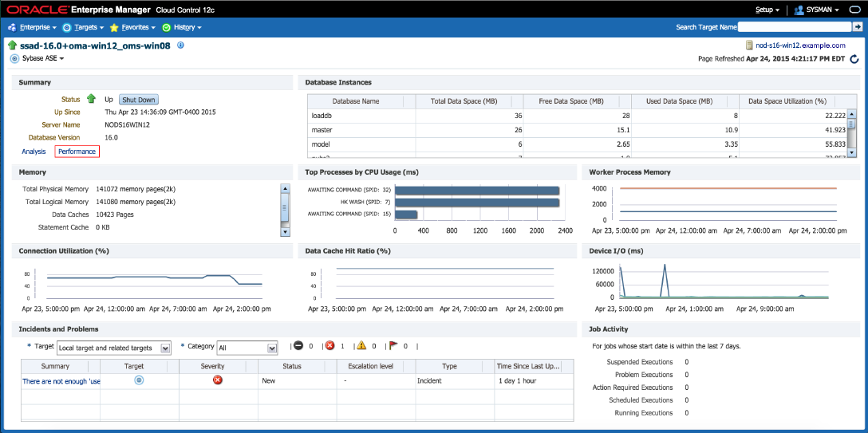The width and height of the screenshot is (868, 433).
Task: Click the Problem Executions count
Action: pyautogui.click(x=686, y=375)
